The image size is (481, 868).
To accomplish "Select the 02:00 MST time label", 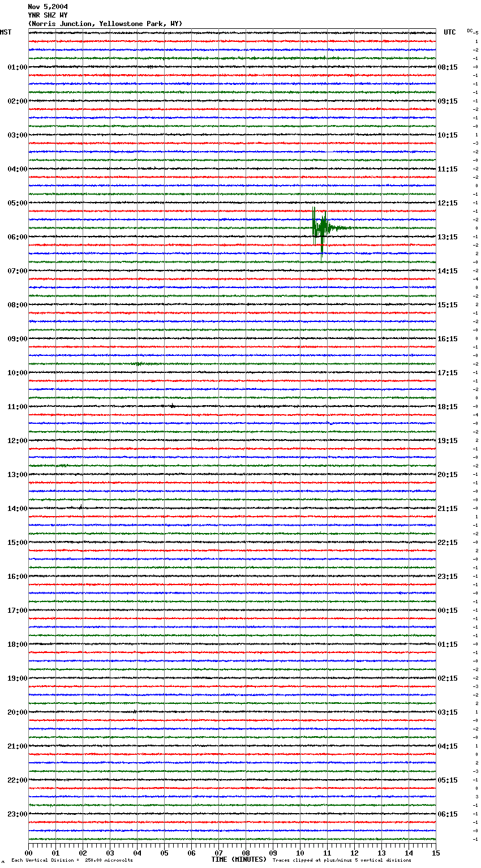I will [18, 101].
